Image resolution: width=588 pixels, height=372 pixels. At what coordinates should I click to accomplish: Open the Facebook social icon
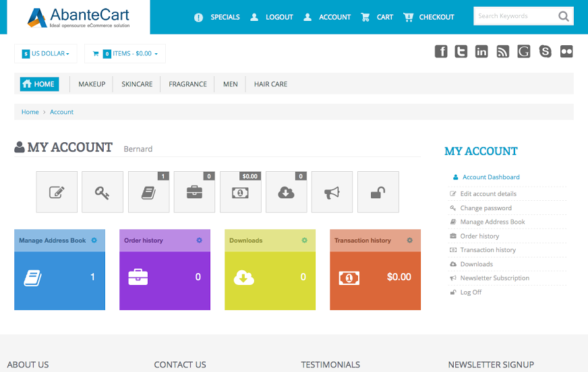pyautogui.click(x=441, y=51)
